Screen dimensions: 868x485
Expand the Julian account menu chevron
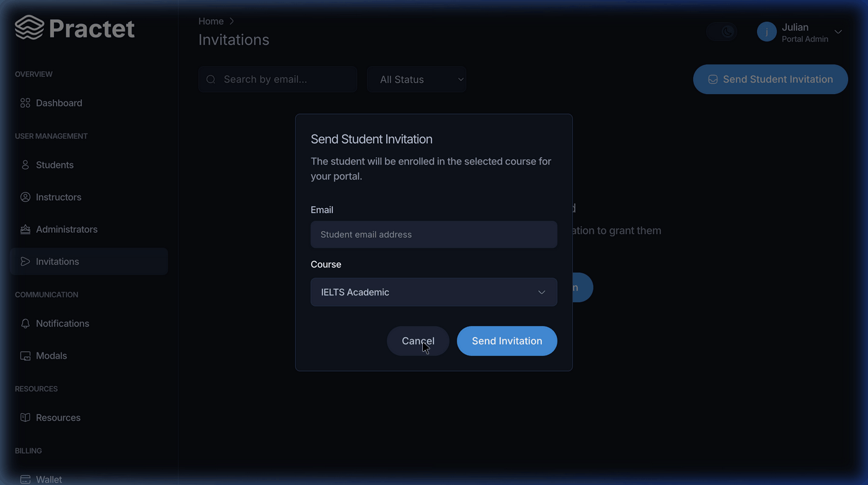coord(838,32)
